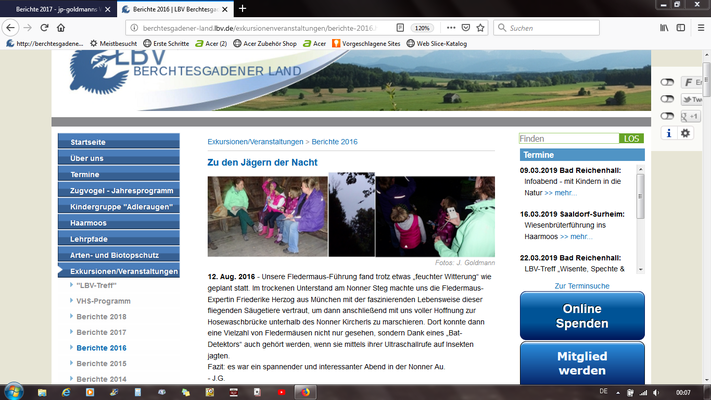Bookmark this page with the star
The image size is (711, 400).
[480, 28]
